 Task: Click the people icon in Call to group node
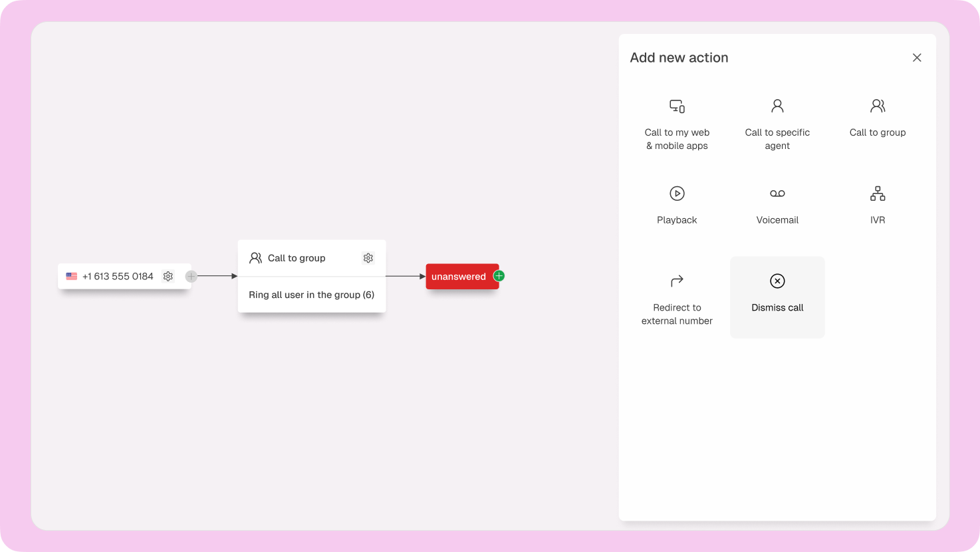[x=255, y=258]
